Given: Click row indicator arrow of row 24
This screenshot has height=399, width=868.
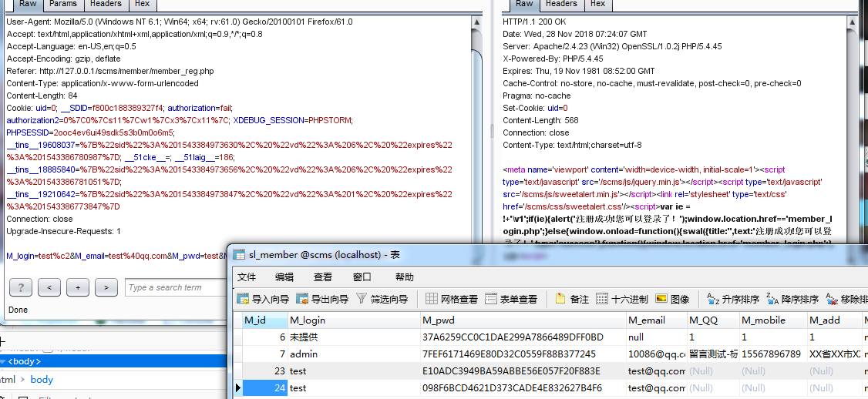Looking at the screenshot, I should (x=237, y=388).
